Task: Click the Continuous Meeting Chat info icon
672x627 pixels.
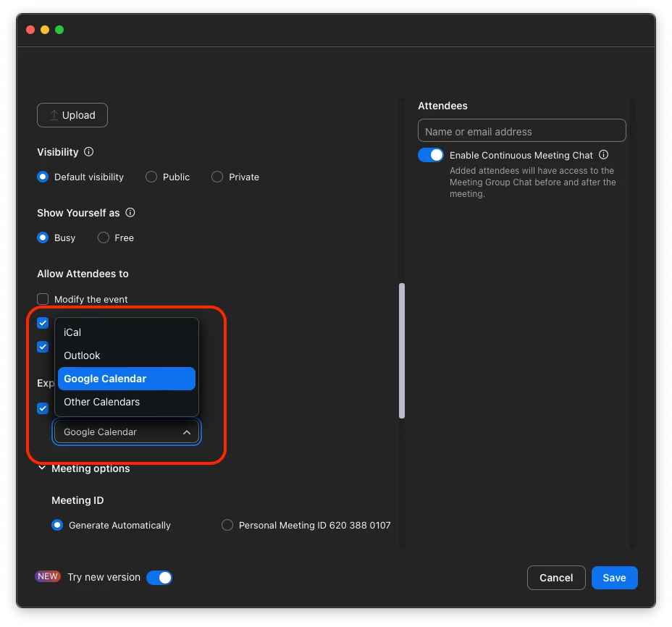Action: point(603,154)
